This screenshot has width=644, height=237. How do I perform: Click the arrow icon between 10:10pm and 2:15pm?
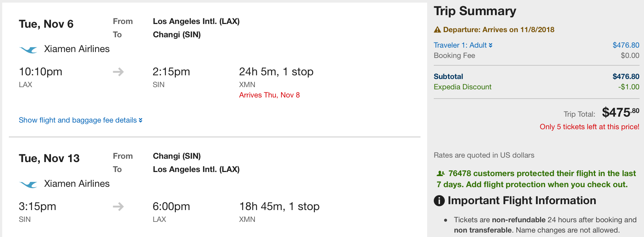118,72
